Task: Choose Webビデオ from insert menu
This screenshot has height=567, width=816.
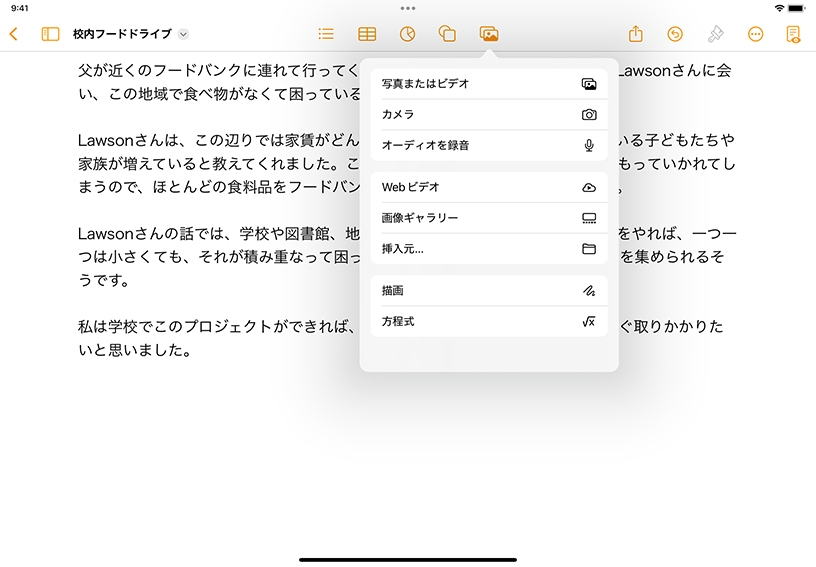Action: click(x=488, y=187)
